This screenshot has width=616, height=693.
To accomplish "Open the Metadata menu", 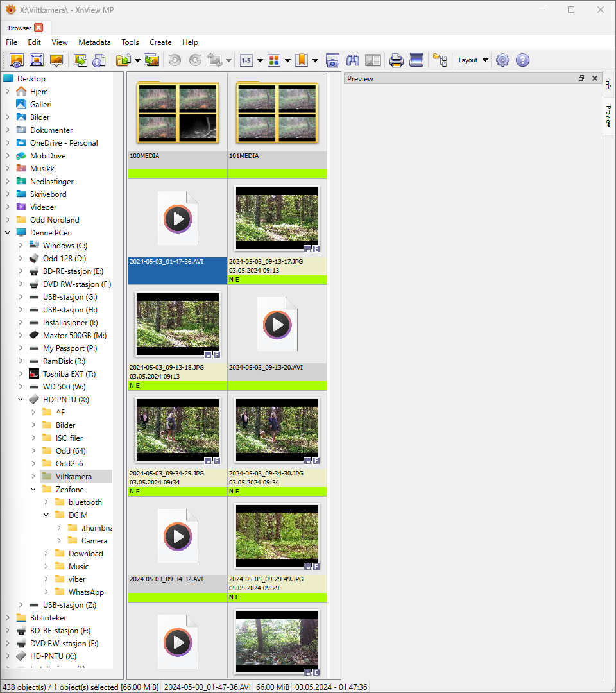I will click(x=94, y=42).
